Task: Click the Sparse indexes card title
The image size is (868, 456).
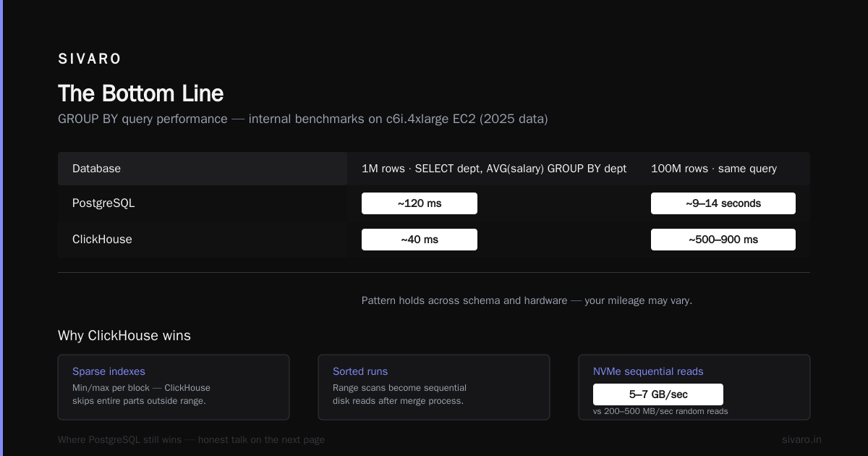Action: coord(109,371)
